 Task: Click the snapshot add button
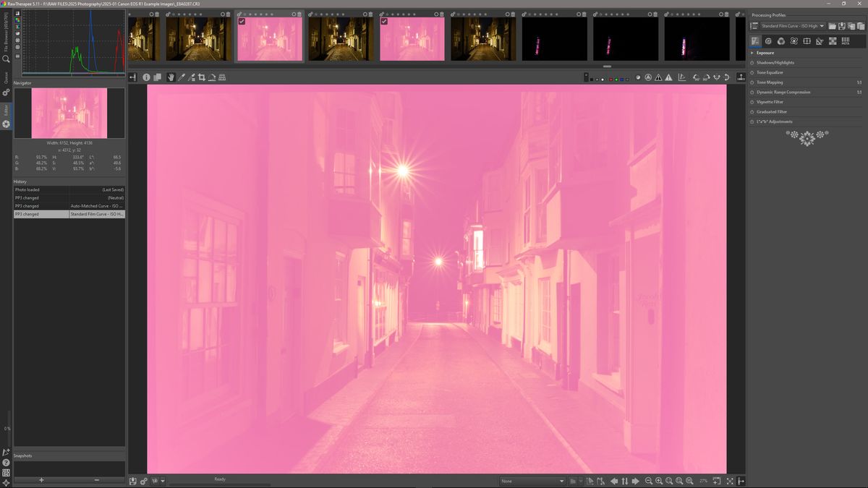pos(41,480)
